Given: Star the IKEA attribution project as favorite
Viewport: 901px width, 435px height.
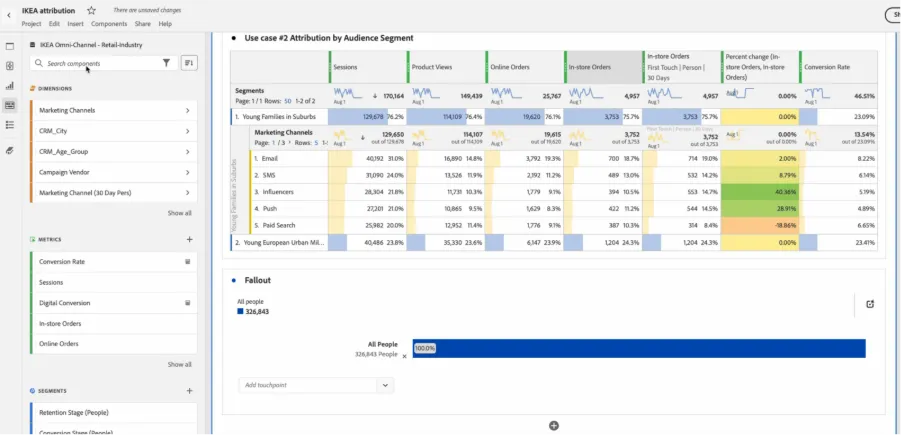Looking at the screenshot, I should pos(91,10).
